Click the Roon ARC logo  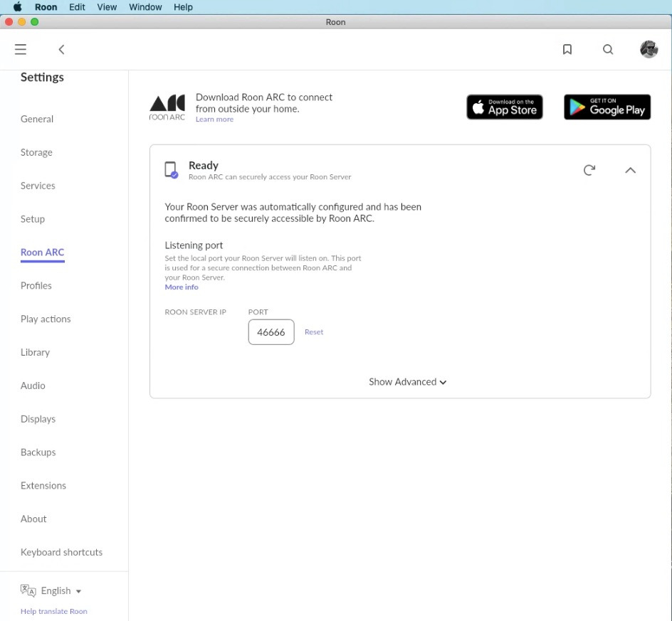click(167, 107)
